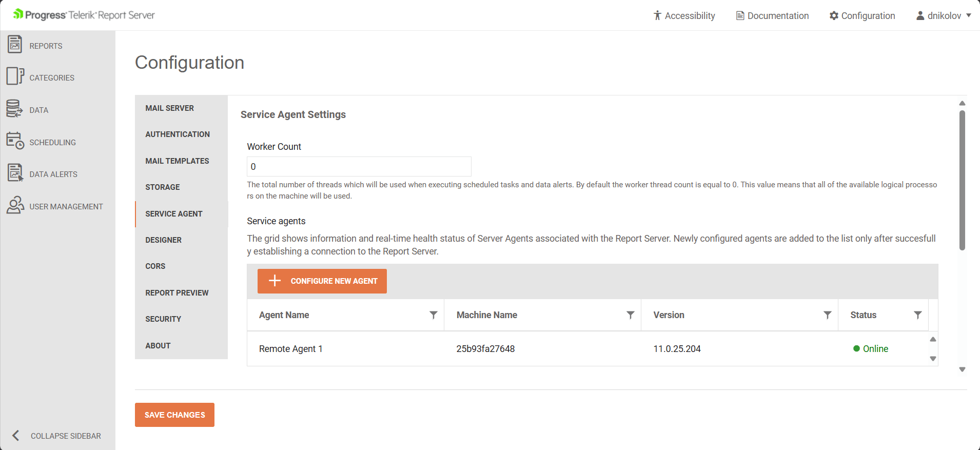The height and width of the screenshot is (450, 980).
Task: Switch to the Security tab
Action: coord(181,319)
